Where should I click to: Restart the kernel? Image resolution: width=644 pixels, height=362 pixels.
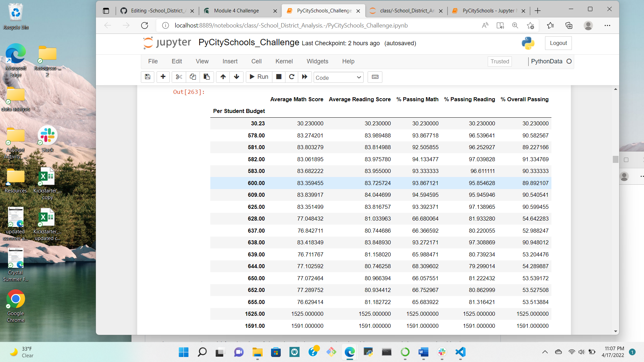291,77
